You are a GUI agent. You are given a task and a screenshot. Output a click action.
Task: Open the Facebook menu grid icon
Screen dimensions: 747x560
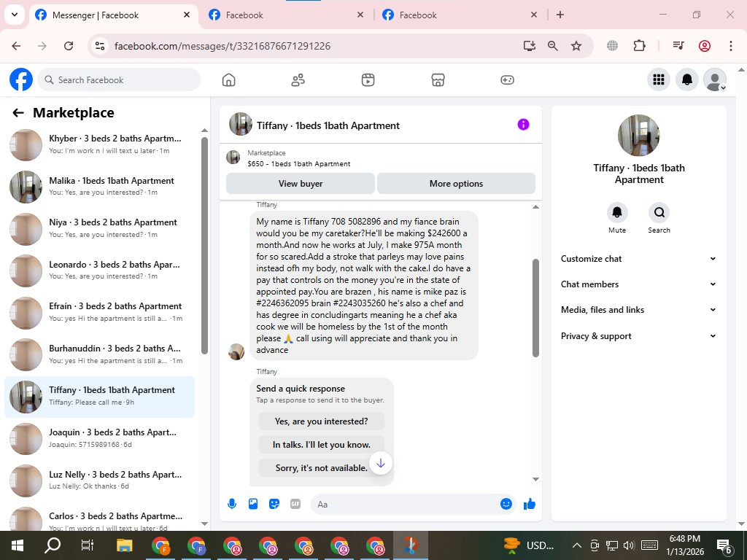(659, 79)
